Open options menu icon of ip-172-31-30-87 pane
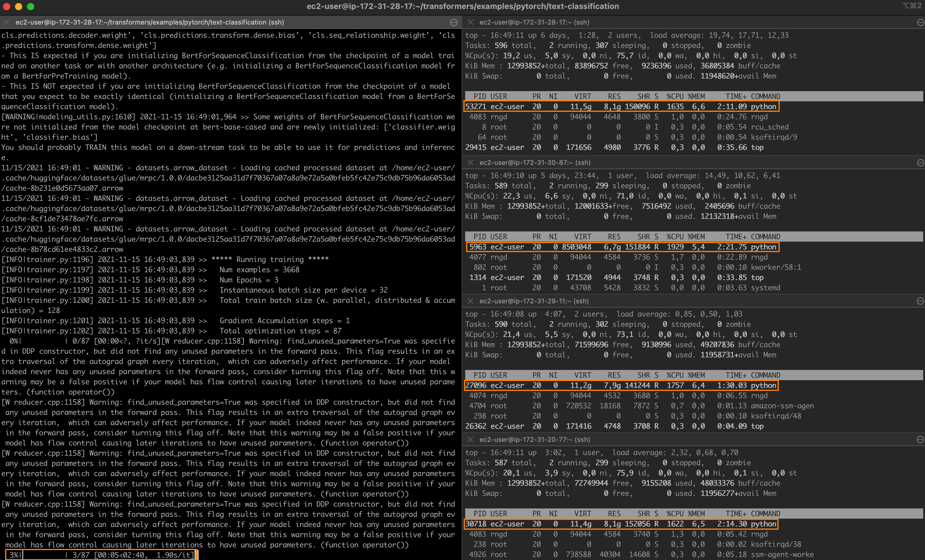925x560 pixels. coord(920,163)
